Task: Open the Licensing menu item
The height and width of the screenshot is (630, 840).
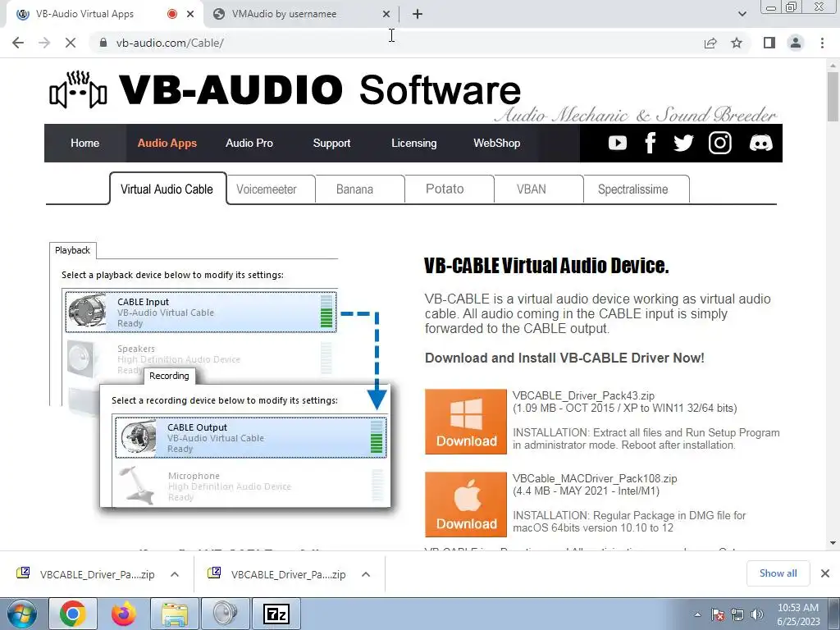Action: [413, 143]
